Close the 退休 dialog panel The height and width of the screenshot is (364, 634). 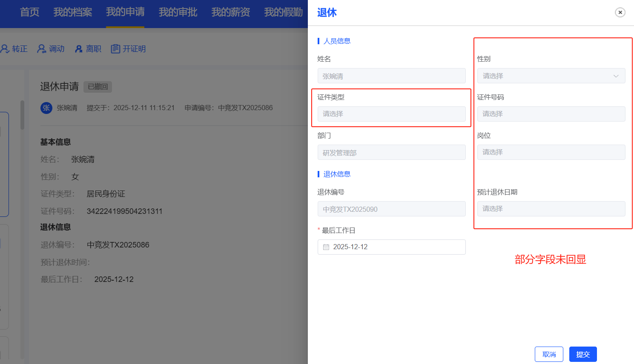(620, 12)
